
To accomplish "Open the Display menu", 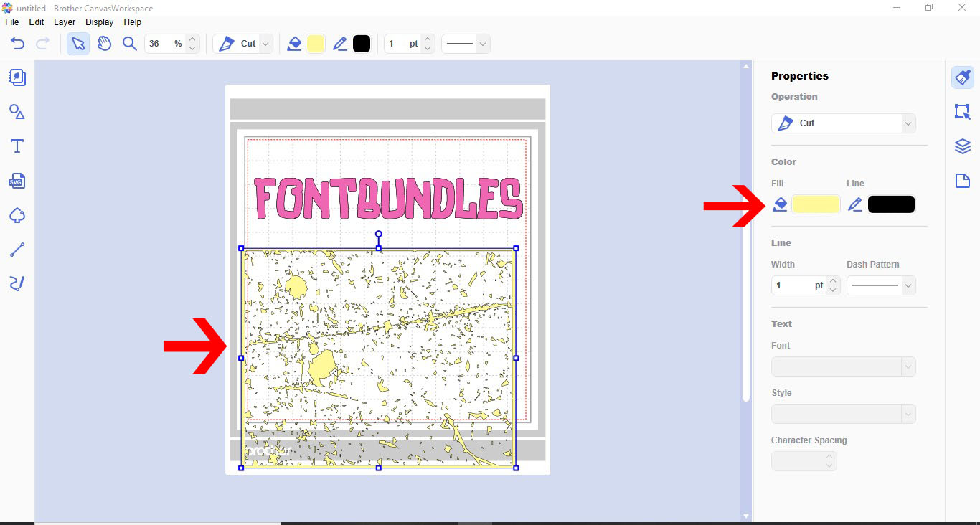I will [100, 22].
